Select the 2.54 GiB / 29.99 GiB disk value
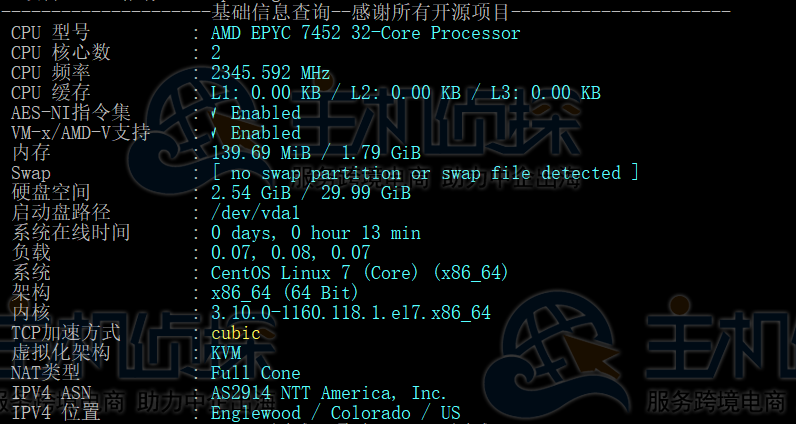The width and height of the screenshot is (796, 424). click(310, 193)
